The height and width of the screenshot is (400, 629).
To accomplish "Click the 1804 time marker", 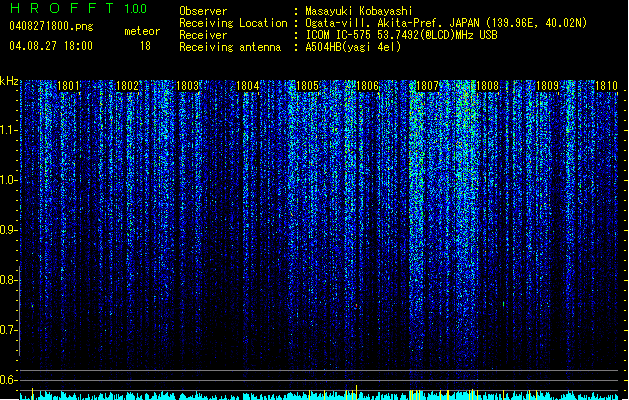I will [x=248, y=86].
